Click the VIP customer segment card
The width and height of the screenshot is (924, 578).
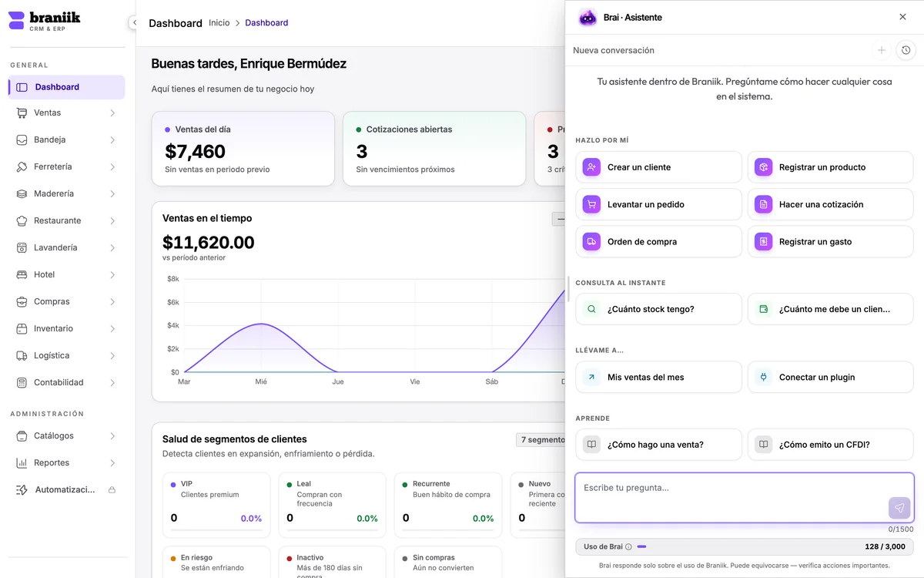pos(216,505)
